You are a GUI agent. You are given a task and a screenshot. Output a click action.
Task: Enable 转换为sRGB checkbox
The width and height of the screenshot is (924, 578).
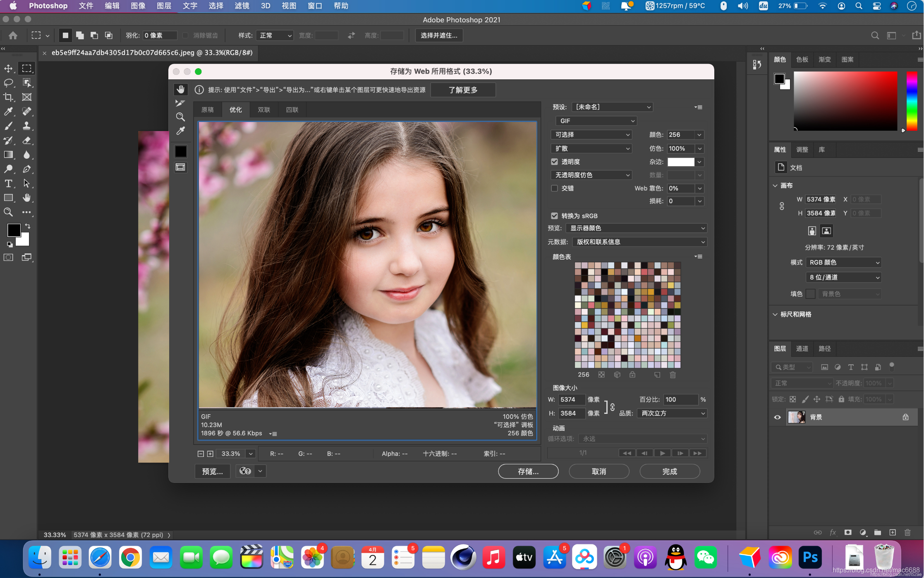click(554, 215)
